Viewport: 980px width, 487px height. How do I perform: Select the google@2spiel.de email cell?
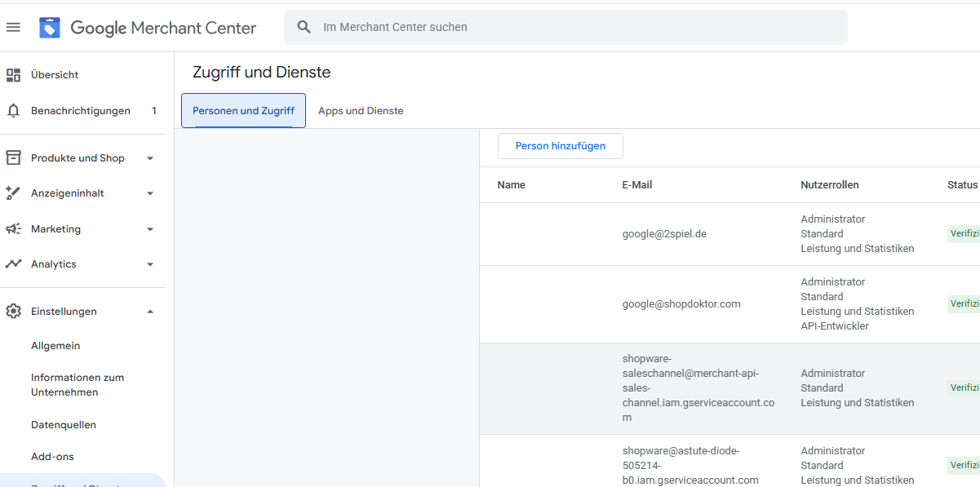tap(664, 234)
